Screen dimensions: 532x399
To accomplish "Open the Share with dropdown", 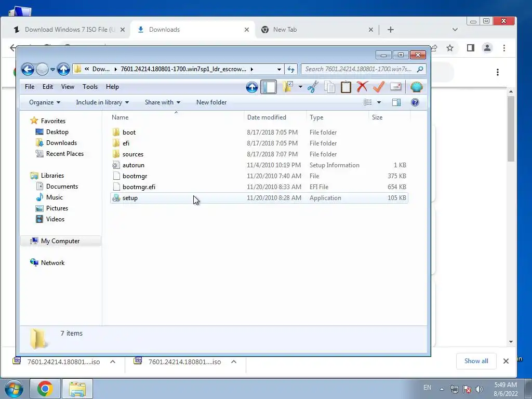I will (x=162, y=102).
